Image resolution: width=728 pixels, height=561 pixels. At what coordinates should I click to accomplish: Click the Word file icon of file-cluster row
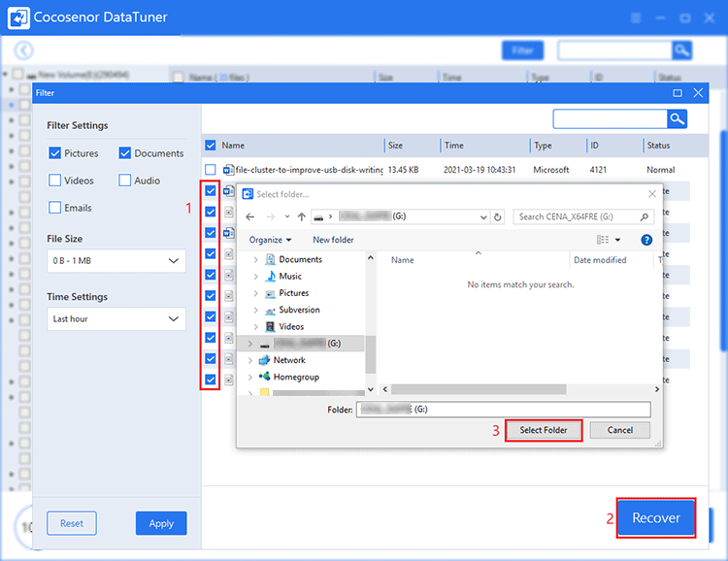click(228, 170)
